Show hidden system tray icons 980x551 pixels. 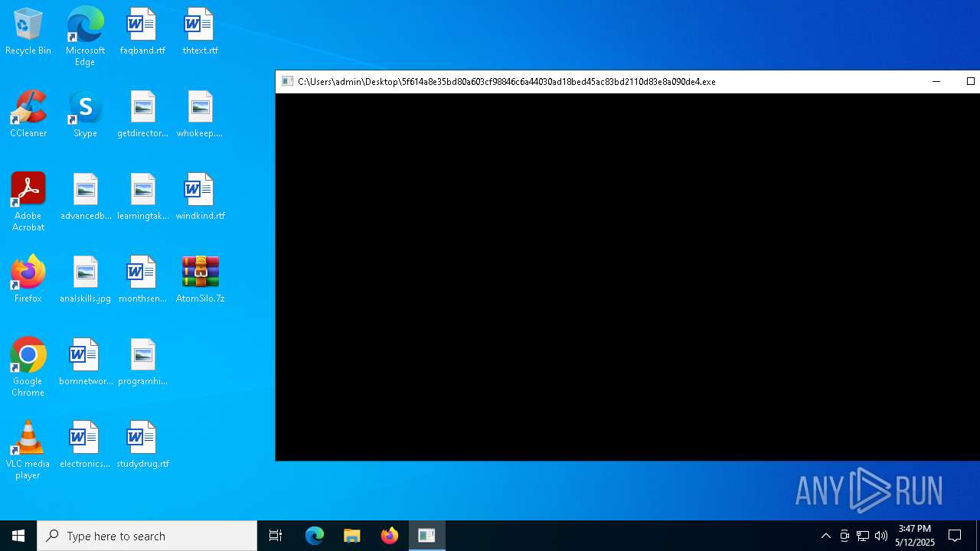[825, 536]
